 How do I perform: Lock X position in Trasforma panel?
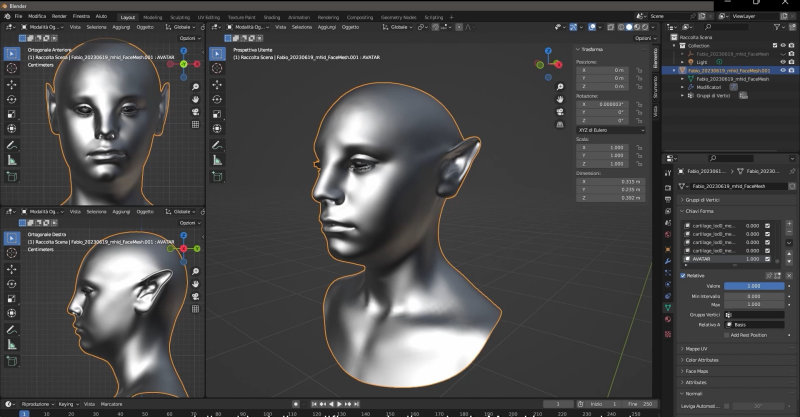[x=639, y=70]
